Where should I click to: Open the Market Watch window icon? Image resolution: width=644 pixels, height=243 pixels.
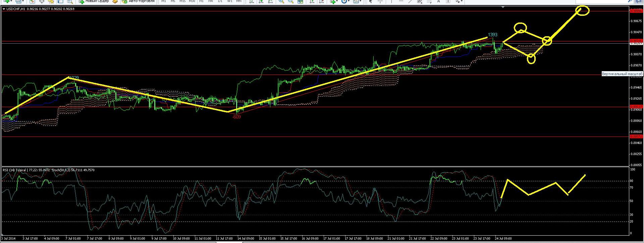pyautogui.click(x=32, y=1)
